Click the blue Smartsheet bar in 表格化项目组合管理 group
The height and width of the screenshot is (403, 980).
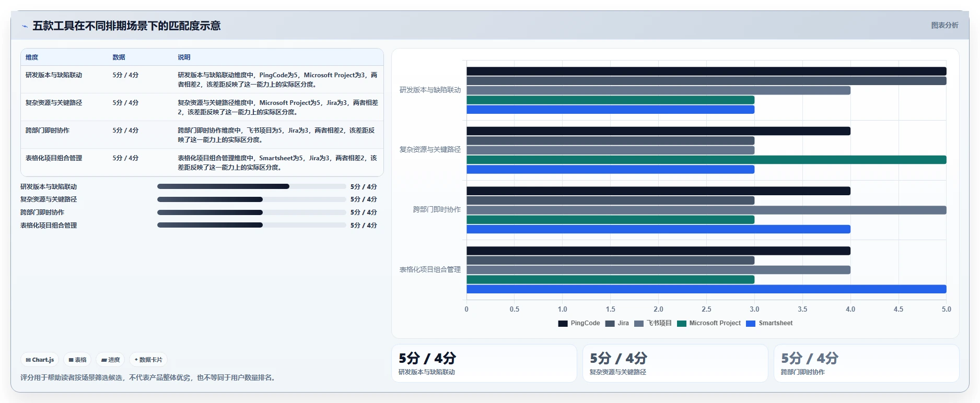tap(706, 289)
